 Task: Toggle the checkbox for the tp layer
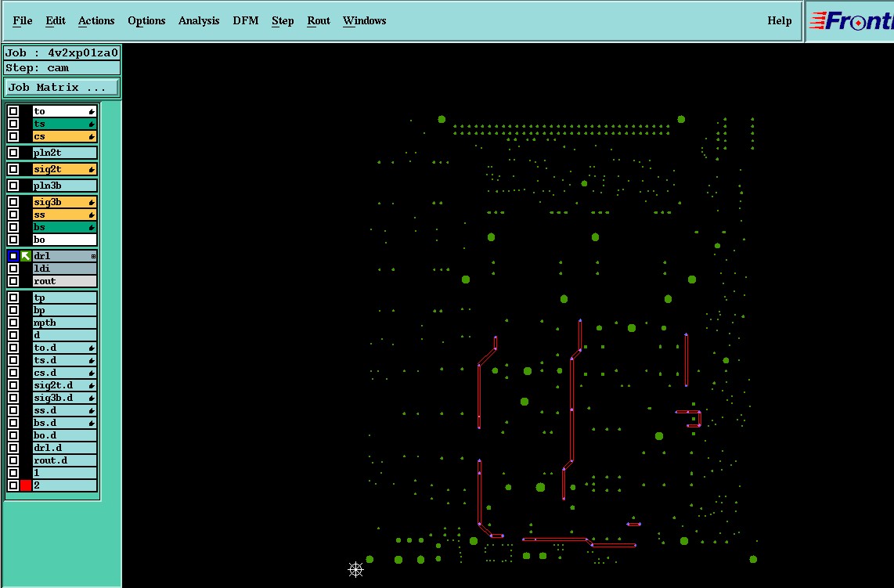click(x=13, y=298)
